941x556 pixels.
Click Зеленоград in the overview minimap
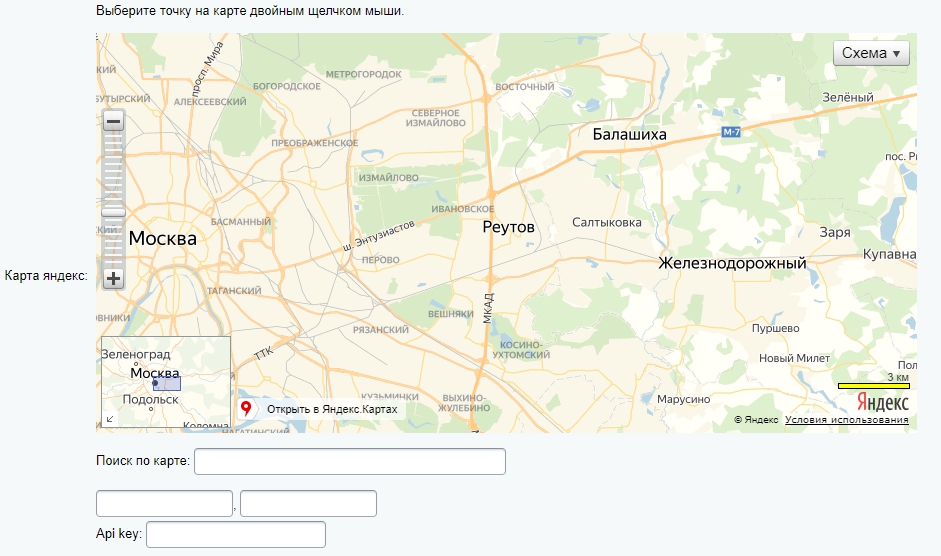(136, 354)
